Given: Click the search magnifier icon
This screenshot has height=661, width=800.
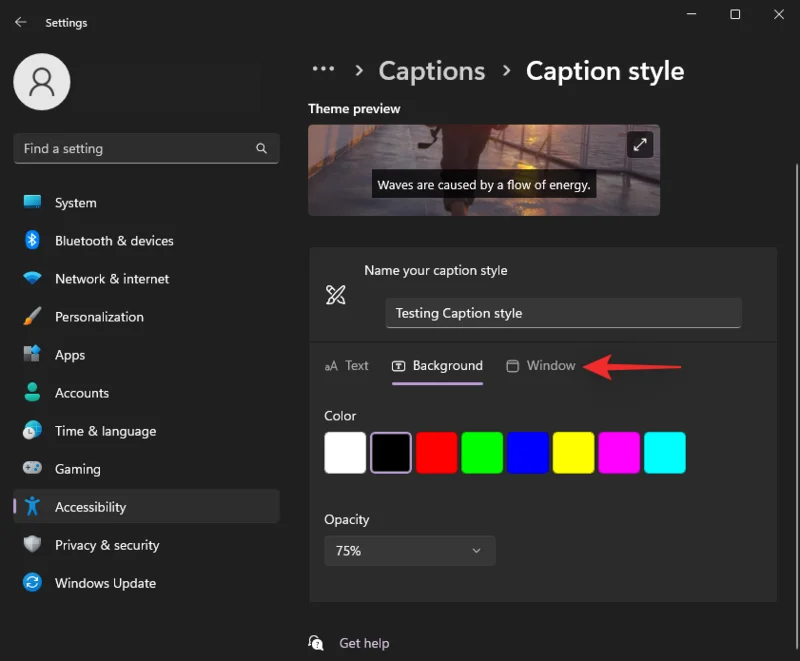Looking at the screenshot, I should 261,148.
